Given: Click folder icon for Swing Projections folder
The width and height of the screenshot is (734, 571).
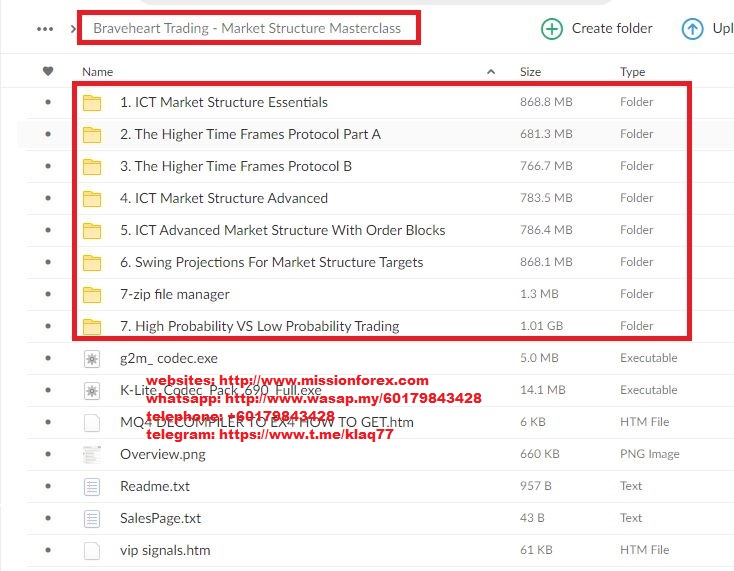Looking at the screenshot, I should tap(92, 262).
